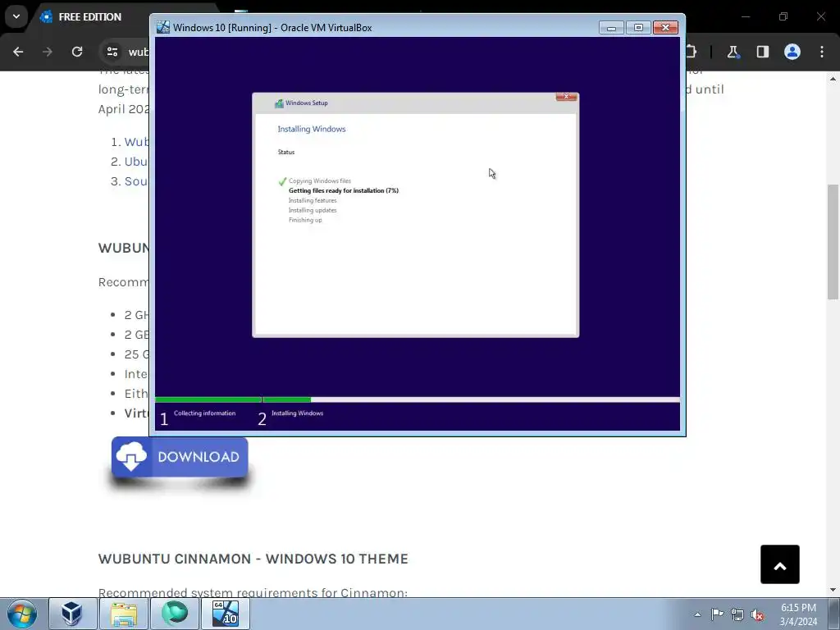Open the site information icon in address bar
The image size is (840, 630).
pyautogui.click(x=112, y=52)
